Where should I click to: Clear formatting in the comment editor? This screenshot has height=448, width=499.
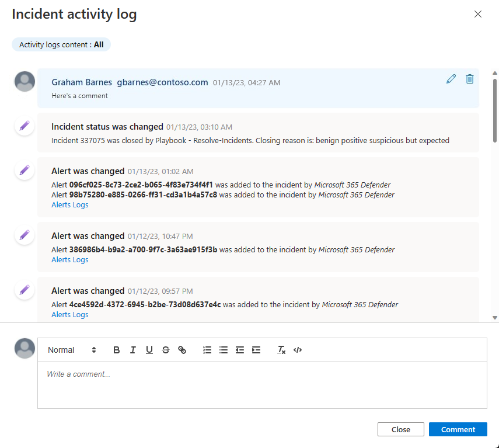[x=281, y=349]
